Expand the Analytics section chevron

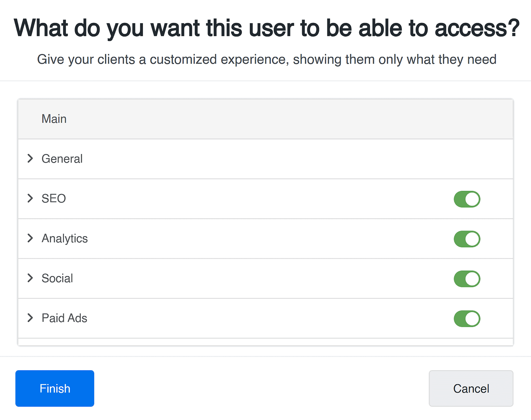point(30,238)
